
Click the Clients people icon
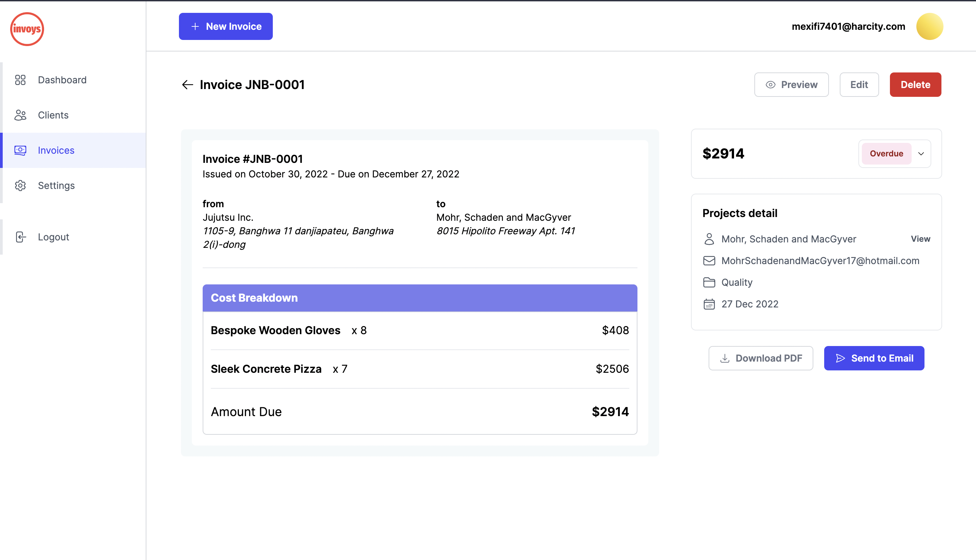click(20, 115)
